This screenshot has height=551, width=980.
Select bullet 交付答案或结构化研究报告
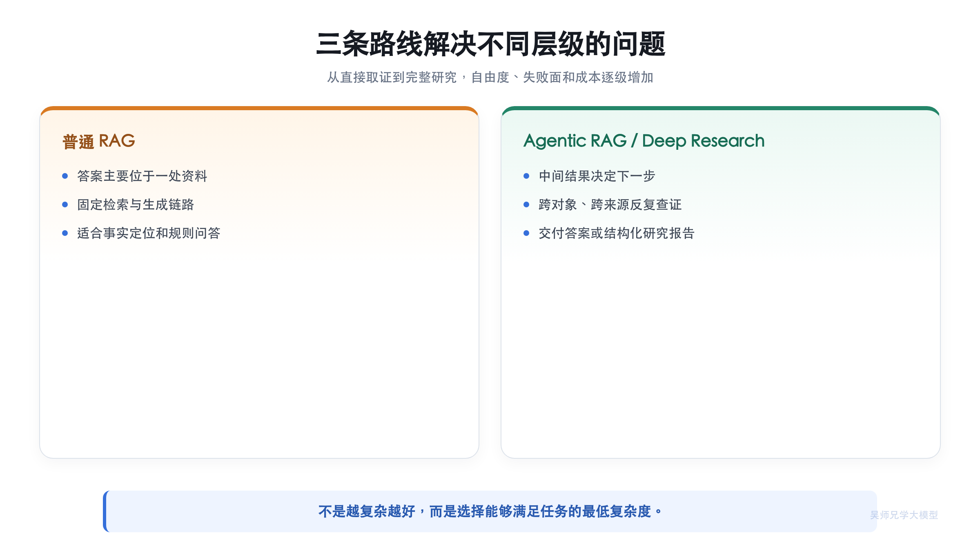(617, 233)
